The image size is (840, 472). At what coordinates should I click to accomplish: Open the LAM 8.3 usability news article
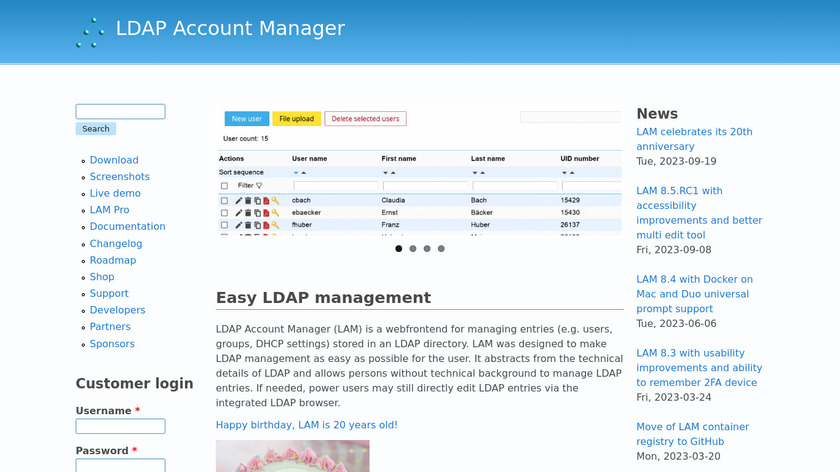pyautogui.click(x=699, y=368)
